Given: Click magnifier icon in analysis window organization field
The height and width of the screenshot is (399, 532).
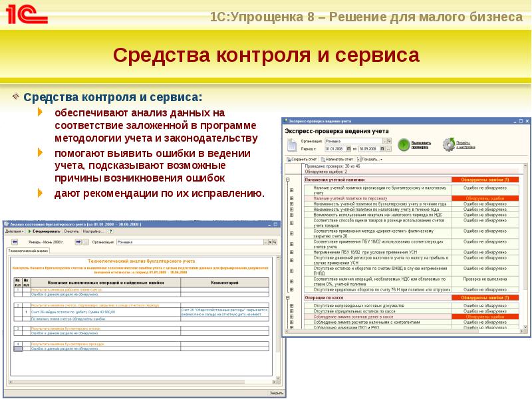Looking at the screenshot, I should pos(275,242).
